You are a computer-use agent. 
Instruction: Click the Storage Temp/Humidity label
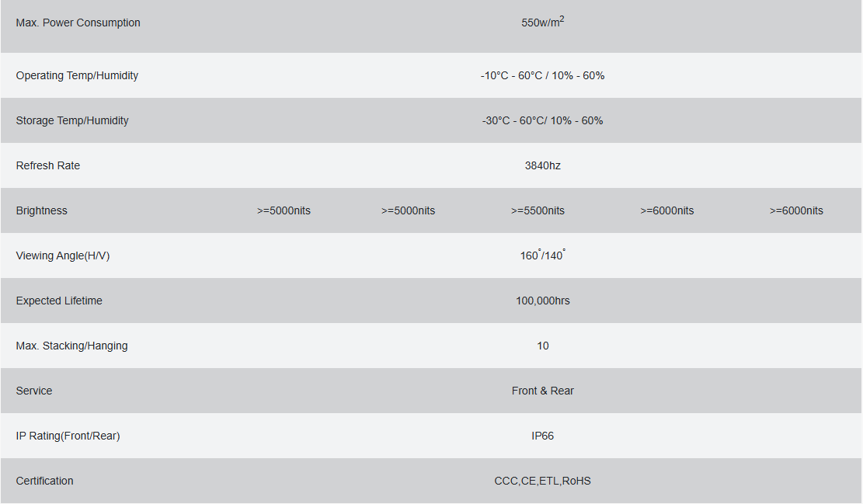(x=72, y=121)
